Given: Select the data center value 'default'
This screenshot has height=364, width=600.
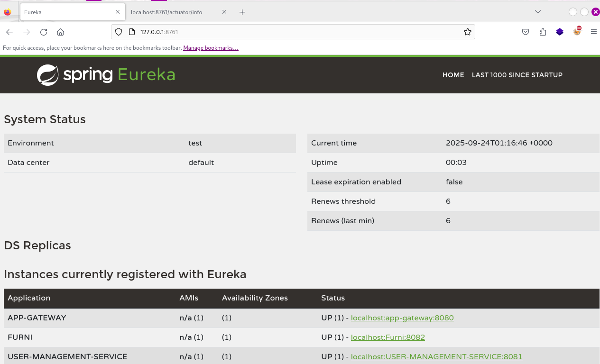Looking at the screenshot, I should [201, 163].
